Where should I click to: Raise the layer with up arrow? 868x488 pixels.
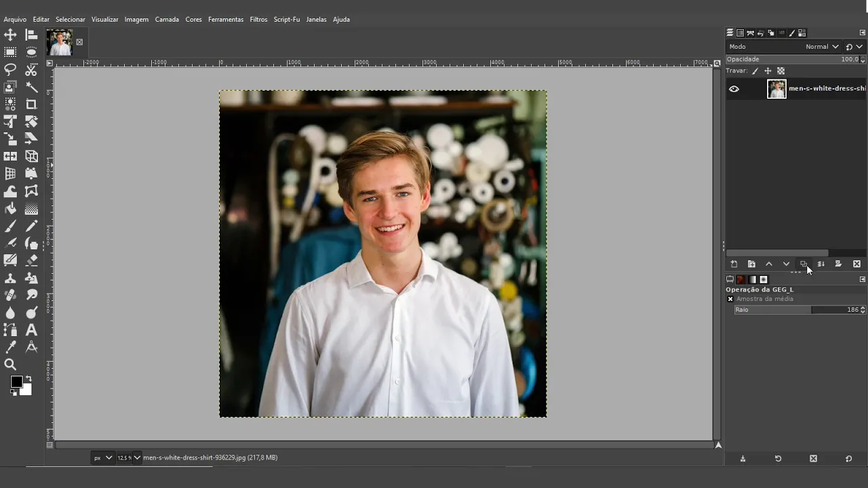click(x=769, y=264)
